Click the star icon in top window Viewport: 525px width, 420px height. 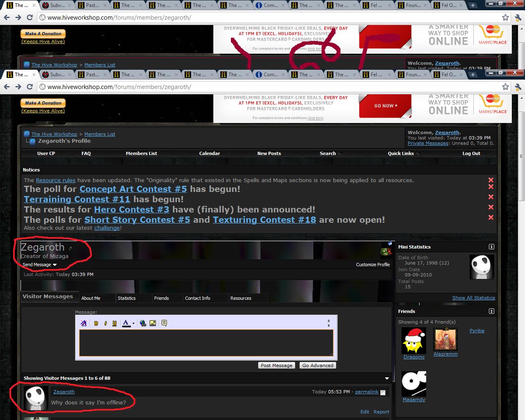[505, 18]
